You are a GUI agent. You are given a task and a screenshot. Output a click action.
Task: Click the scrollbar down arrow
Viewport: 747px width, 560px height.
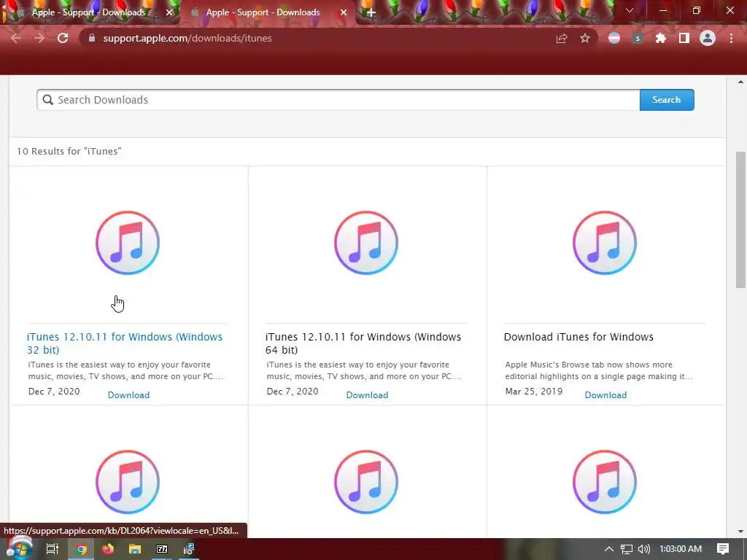[x=740, y=532]
